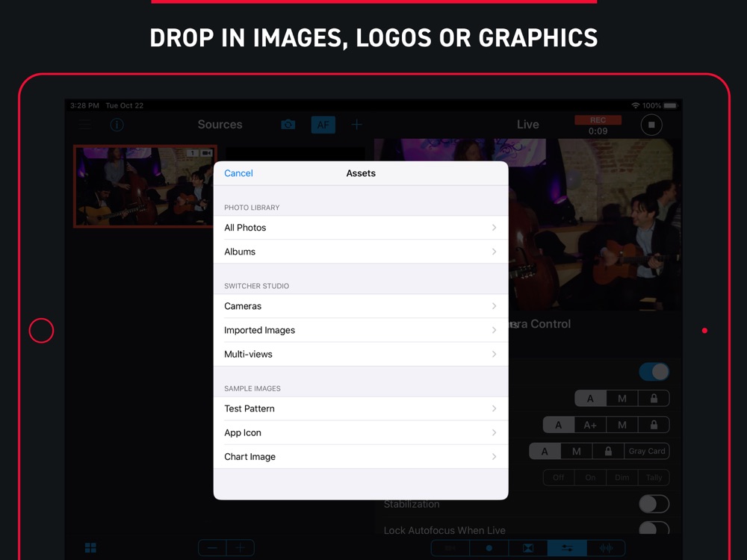Tap the hamburger menu icon in Sources bar
Image resolution: width=747 pixels, height=560 pixels.
[x=85, y=125]
